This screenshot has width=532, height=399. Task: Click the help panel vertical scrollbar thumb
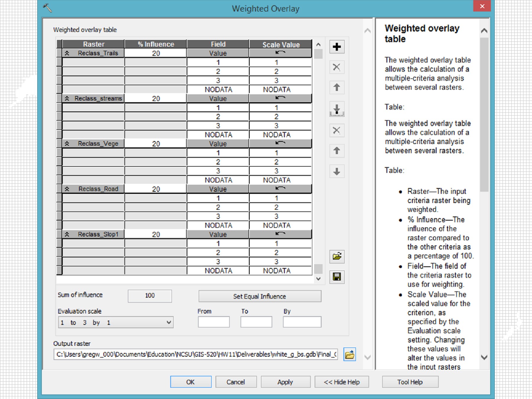(484, 115)
